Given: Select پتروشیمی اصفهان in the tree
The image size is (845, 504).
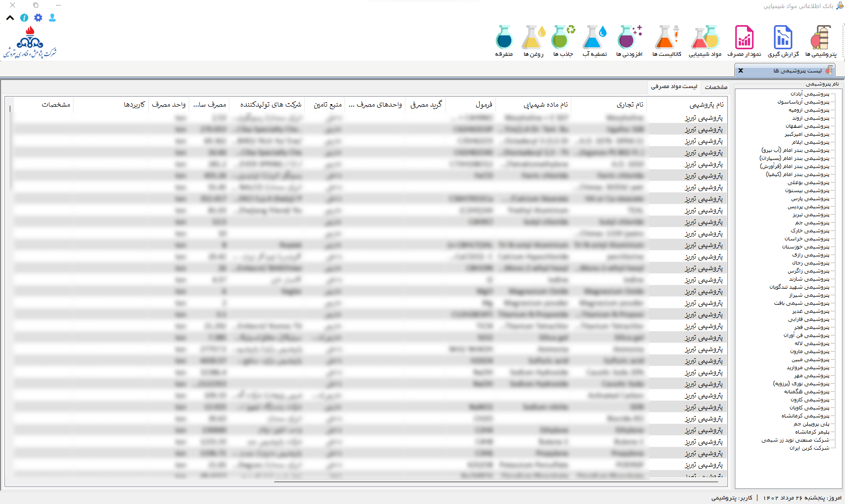Looking at the screenshot, I should (x=808, y=126).
